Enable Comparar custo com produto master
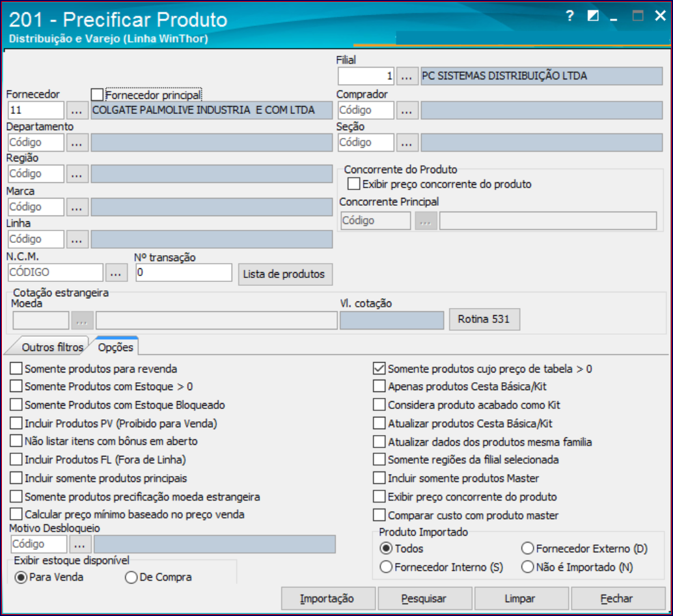 pyautogui.click(x=379, y=514)
